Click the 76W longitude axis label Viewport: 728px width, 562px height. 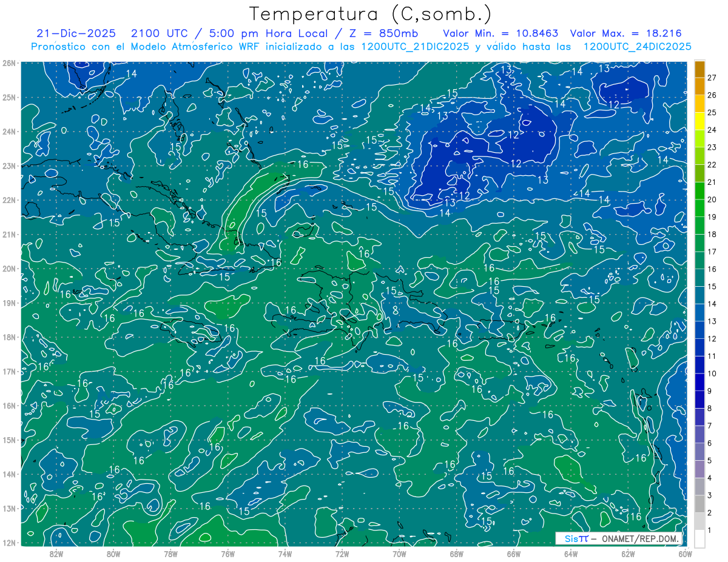pos(227,553)
